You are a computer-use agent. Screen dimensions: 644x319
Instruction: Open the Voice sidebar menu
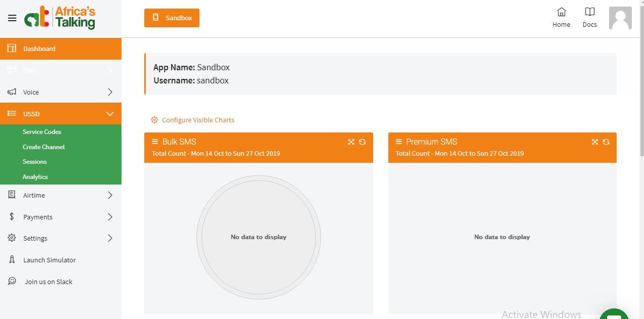click(61, 92)
